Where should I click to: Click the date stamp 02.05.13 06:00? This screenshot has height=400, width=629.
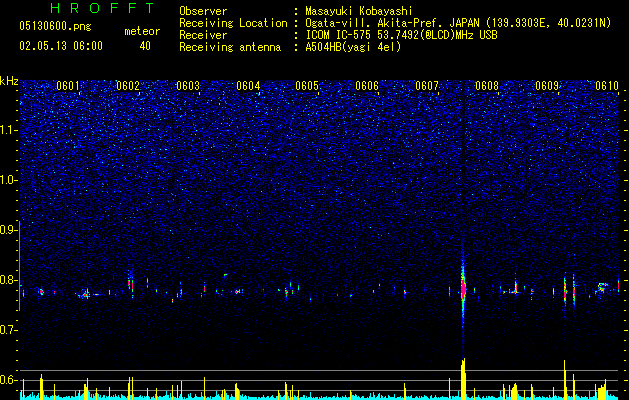pyautogui.click(x=61, y=46)
